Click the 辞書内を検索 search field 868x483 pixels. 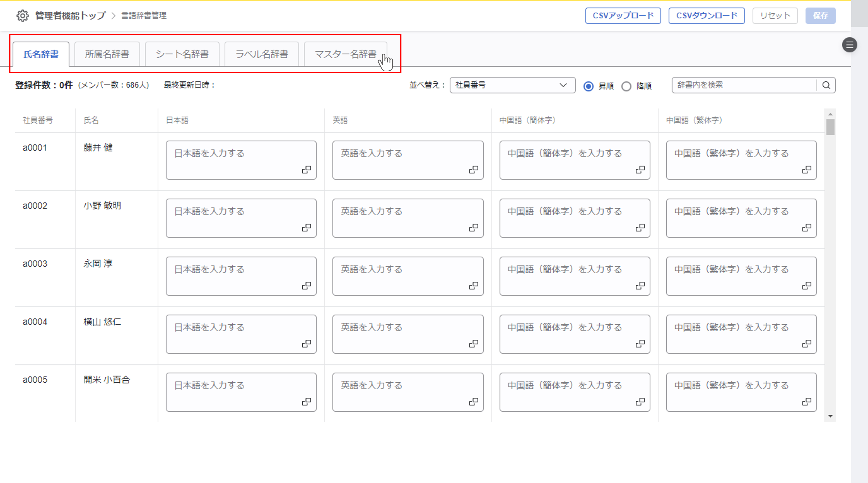tap(744, 85)
